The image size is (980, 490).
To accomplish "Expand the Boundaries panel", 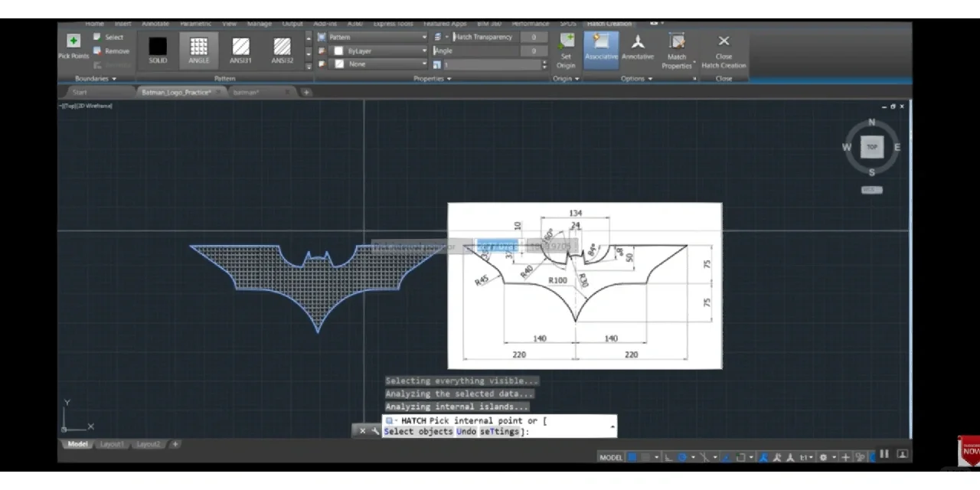I will [x=96, y=78].
